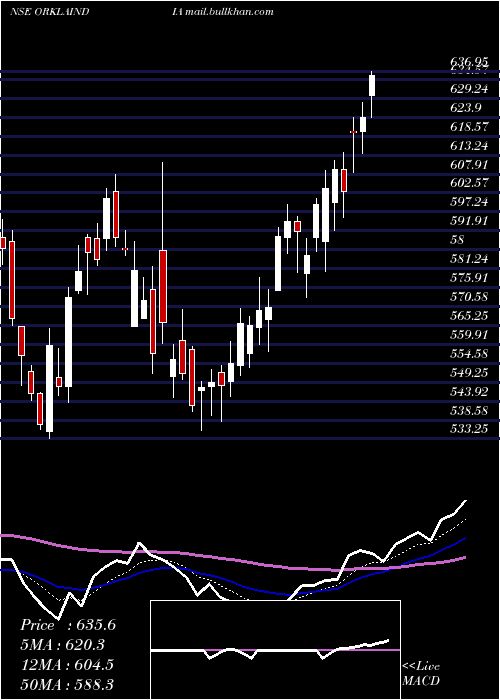
Task: Click the 636.95 top price label
Action: (x=468, y=63)
